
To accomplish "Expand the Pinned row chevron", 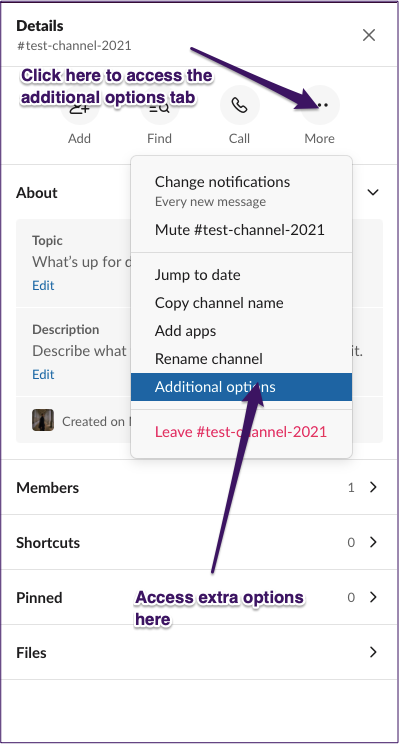I will (373, 597).
